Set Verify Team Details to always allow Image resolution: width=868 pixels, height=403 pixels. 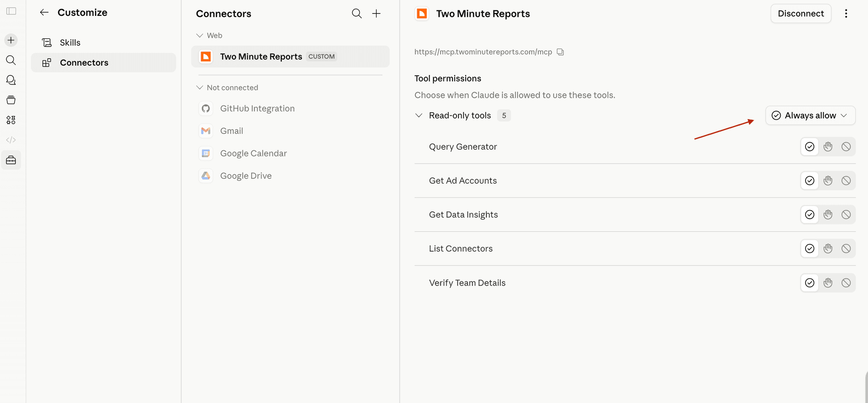pos(810,283)
